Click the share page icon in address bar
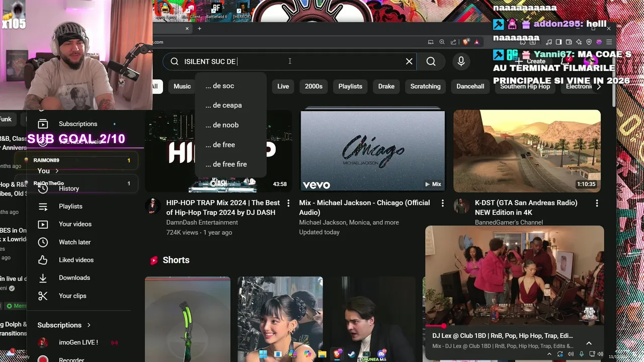The width and height of the screenshot is (644, 362). pyautogui.click(x=453, y=42)
